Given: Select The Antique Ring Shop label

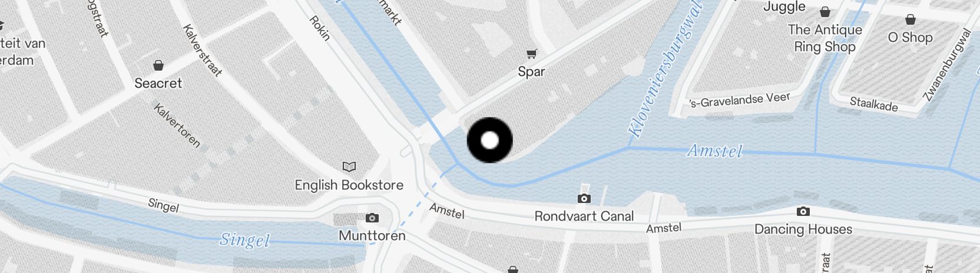Looking at the screenshot, I should (825, 38).
